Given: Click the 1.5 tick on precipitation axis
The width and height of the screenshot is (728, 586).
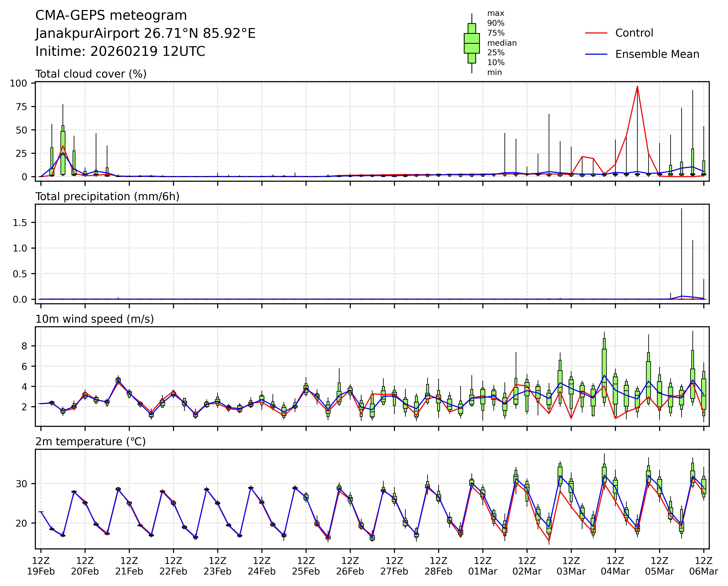Looking at the screenshot, I should pos(20,223).
